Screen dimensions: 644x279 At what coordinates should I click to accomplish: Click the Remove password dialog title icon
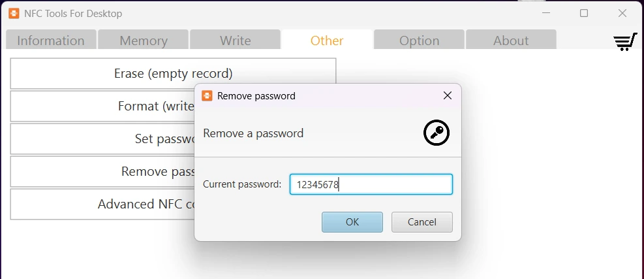coord(207,96)
